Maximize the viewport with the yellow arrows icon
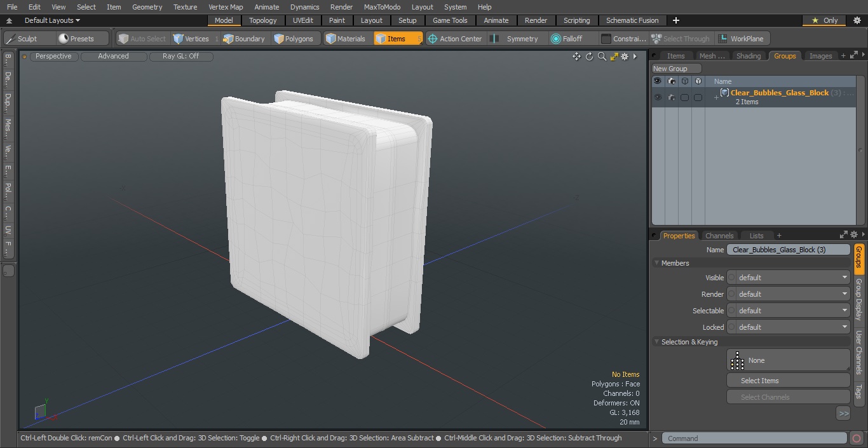This screenshot has width=868, height=448. click(x=614, y=57)
